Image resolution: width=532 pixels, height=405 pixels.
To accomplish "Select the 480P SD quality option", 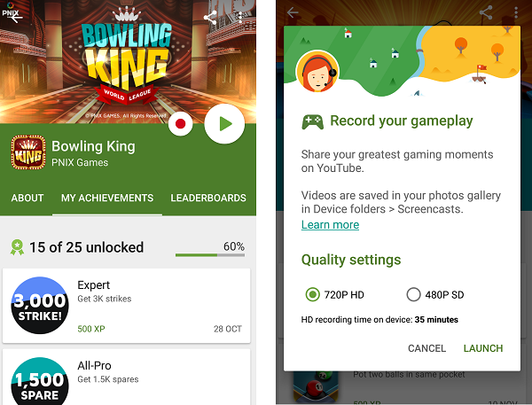I will (435, 294).
